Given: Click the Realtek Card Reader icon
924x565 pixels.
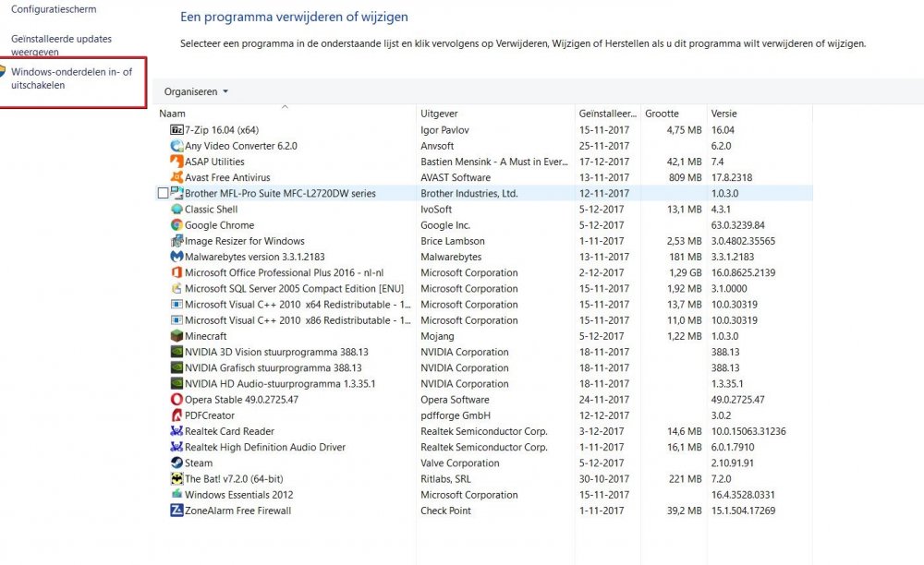Looking at the screenshot, I should point(176,431).
